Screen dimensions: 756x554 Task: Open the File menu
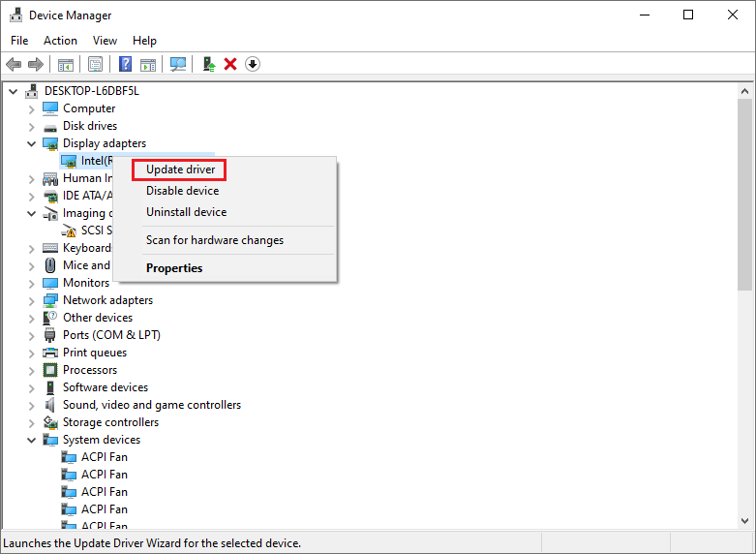point(19,41)
